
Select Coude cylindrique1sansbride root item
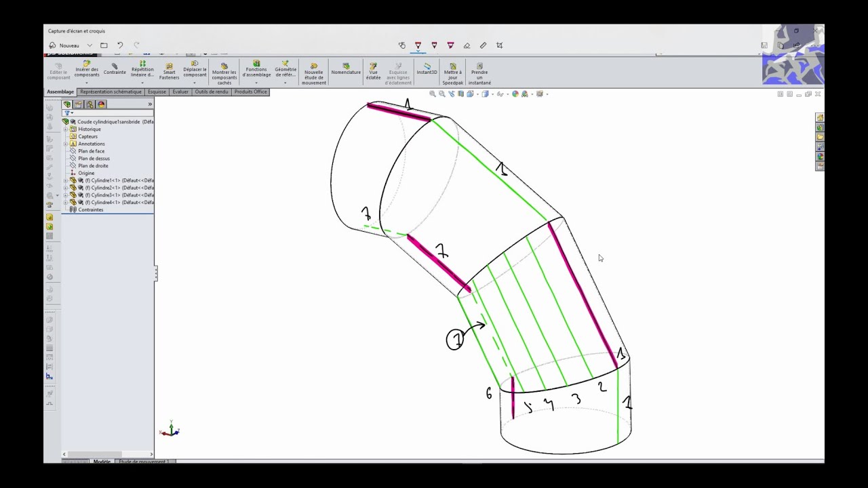108,122
